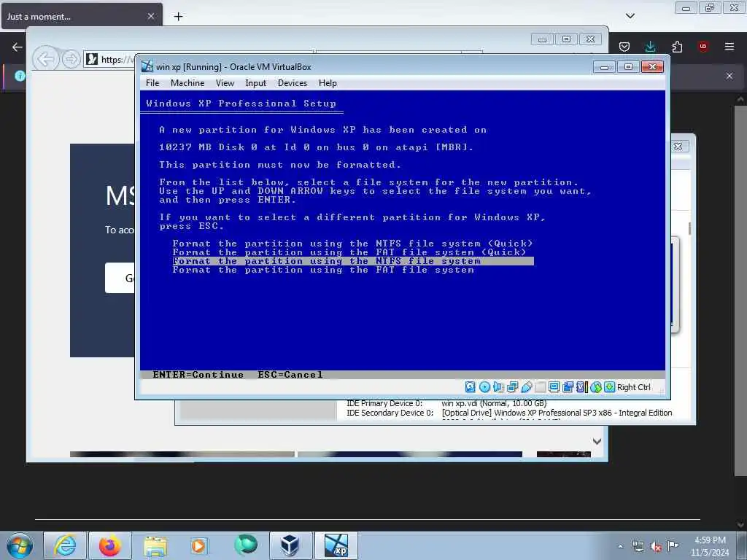Click the Right Ctrl host key label
The width and height of the screenshot is (747, 560).
coord(634,387)
